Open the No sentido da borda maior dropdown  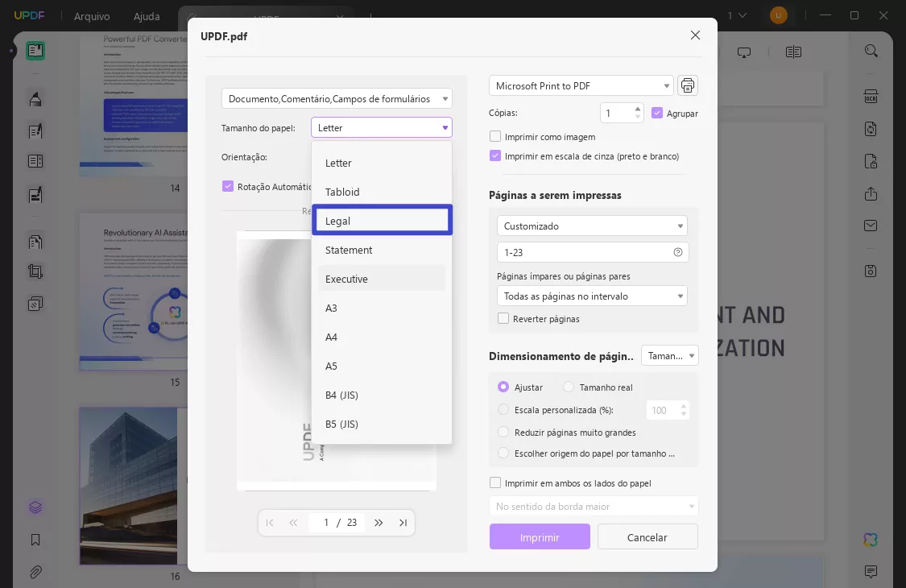click(594, 507)
